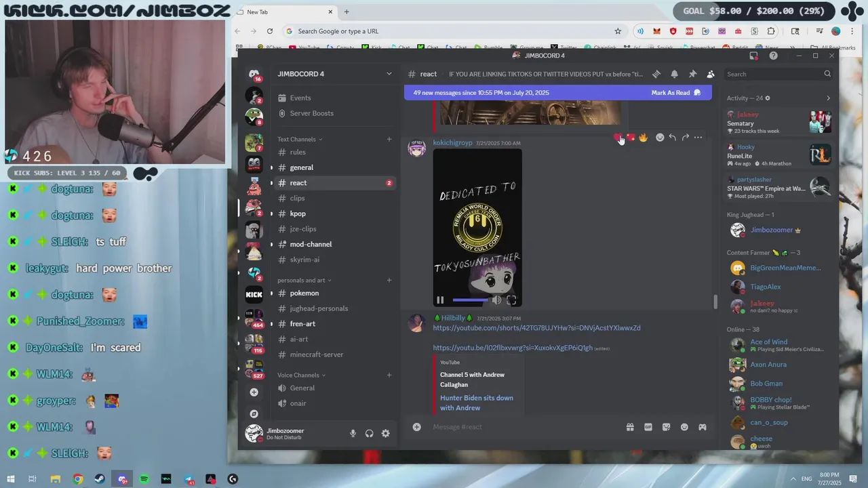Image resolution: width=868 pixels, height=488 pixels.
Task: Adjust the video progress bar
Action: [x=471, y=300]
